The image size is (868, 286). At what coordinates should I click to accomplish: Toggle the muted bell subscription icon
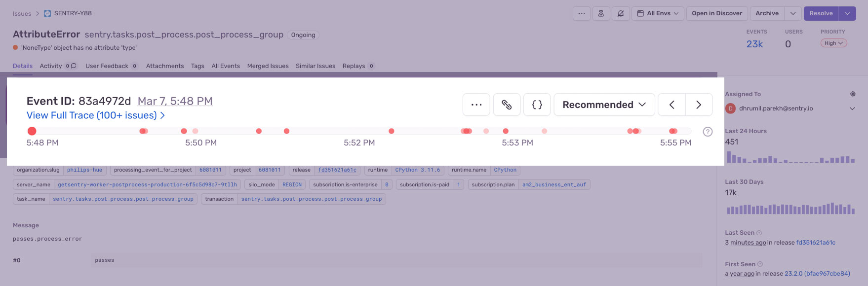tap(621, 13)
